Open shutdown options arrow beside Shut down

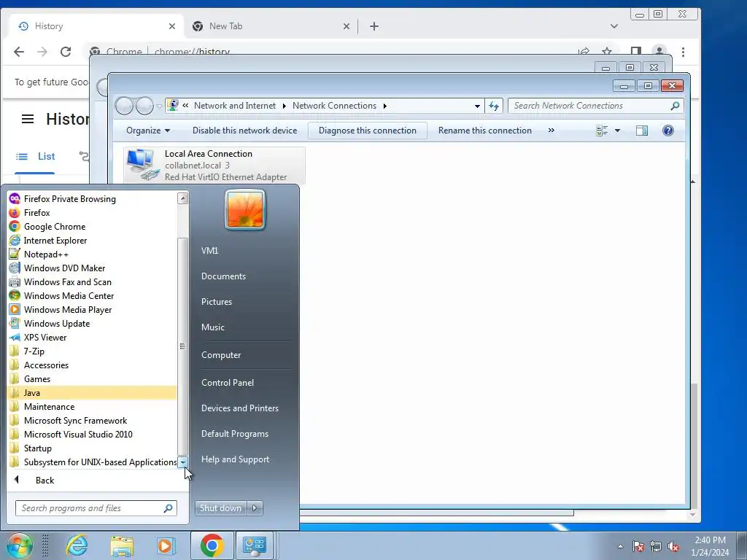255,508
